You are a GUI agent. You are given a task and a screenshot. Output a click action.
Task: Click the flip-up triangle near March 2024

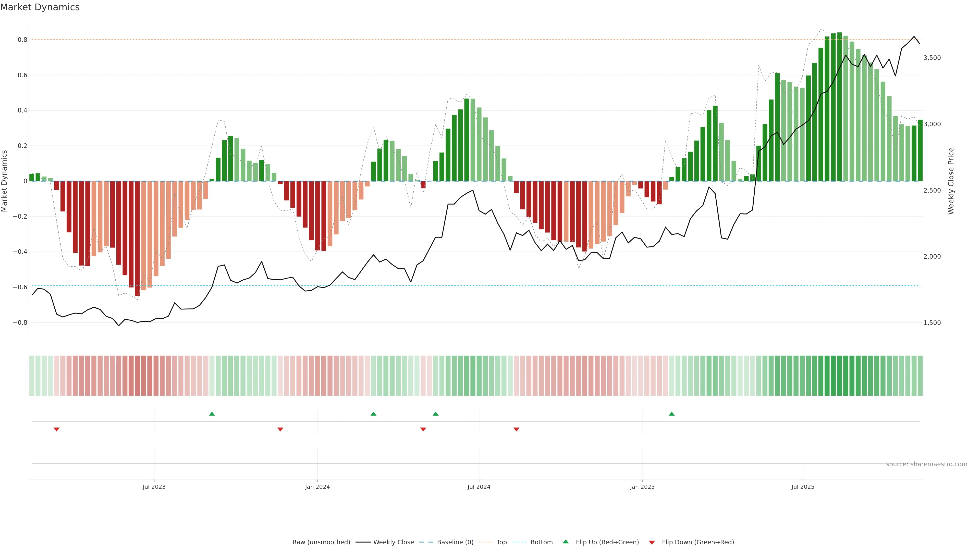(x=373, y=414)
